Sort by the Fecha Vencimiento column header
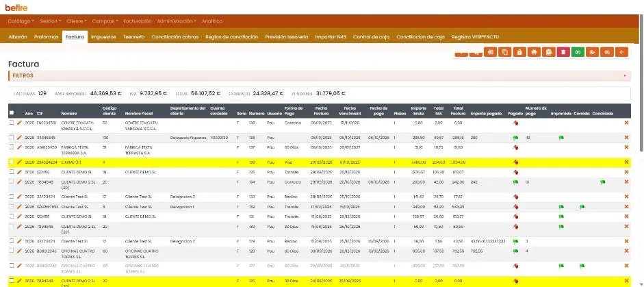The width and height of the screenshot is (644, 287). (350, 111)
